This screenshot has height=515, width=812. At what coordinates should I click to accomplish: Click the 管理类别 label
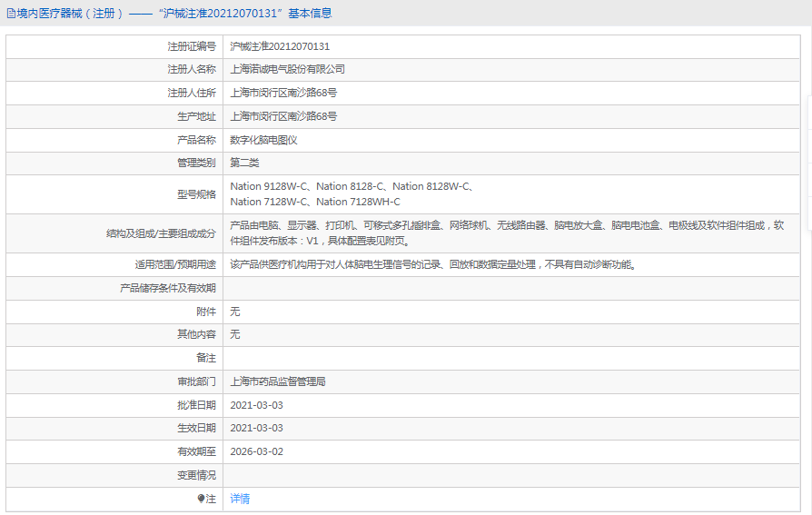coord(196,163)
